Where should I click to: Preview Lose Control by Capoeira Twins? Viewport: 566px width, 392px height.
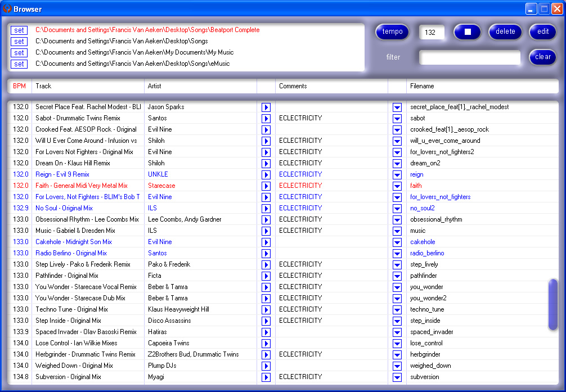[x=266, y=343]
